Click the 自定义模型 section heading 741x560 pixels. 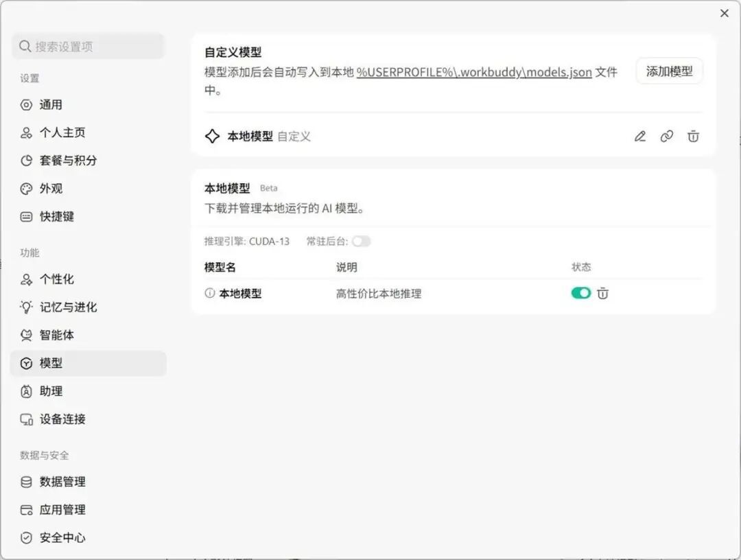(233, 52)
